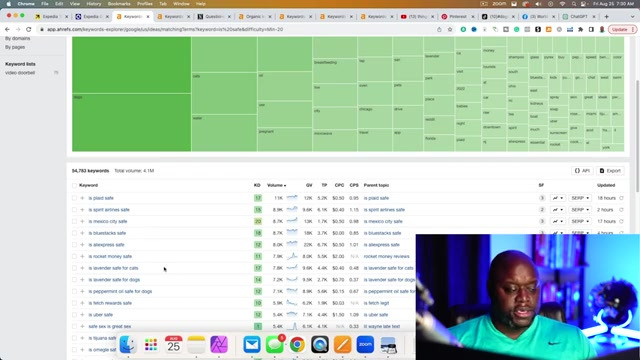640x360 pixels.
Task: Click the page vertical scrollbar
Action: 637,135
